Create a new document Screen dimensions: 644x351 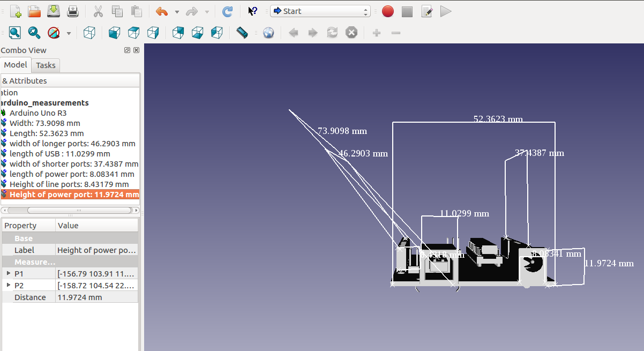16,11
